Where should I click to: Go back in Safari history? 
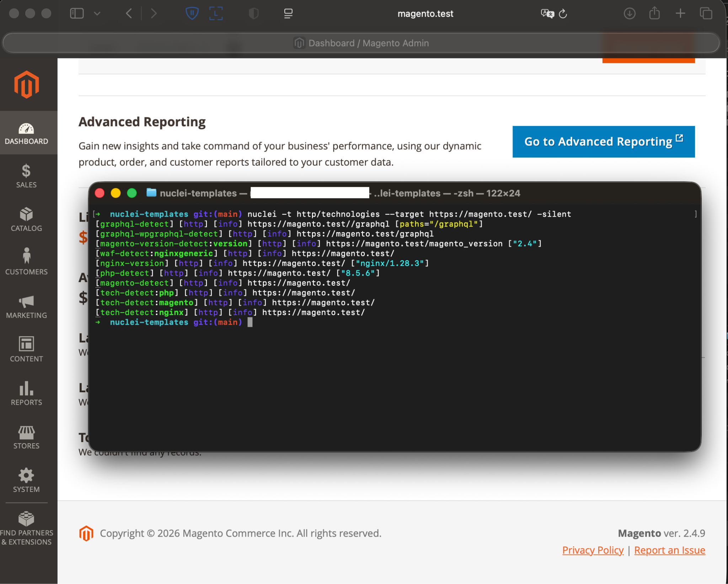tap(129, 14)
